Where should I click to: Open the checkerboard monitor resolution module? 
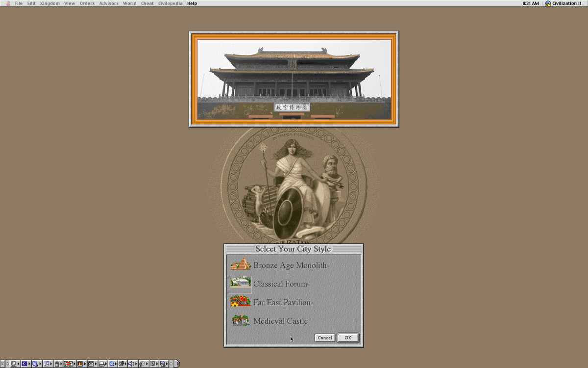pos(92,364)
